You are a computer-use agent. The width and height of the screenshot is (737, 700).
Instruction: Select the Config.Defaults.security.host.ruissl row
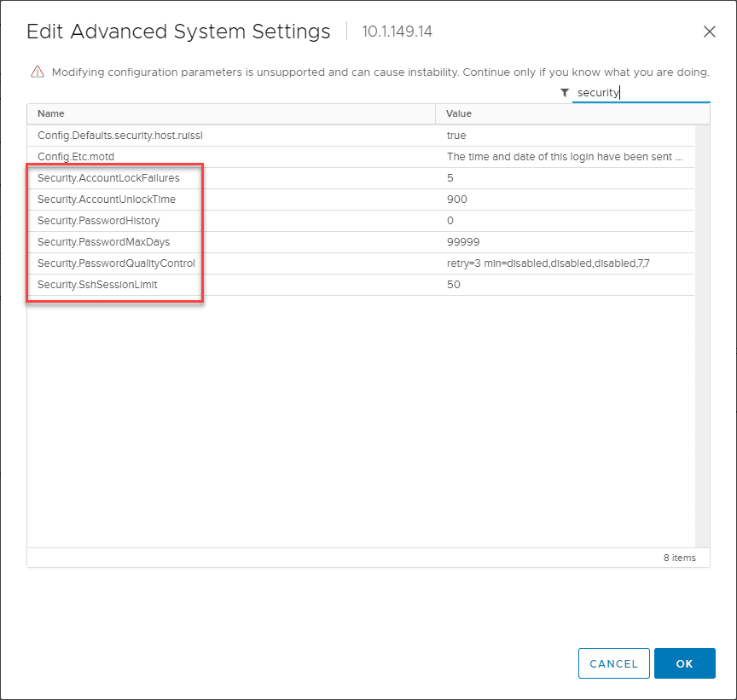point(120,136)
